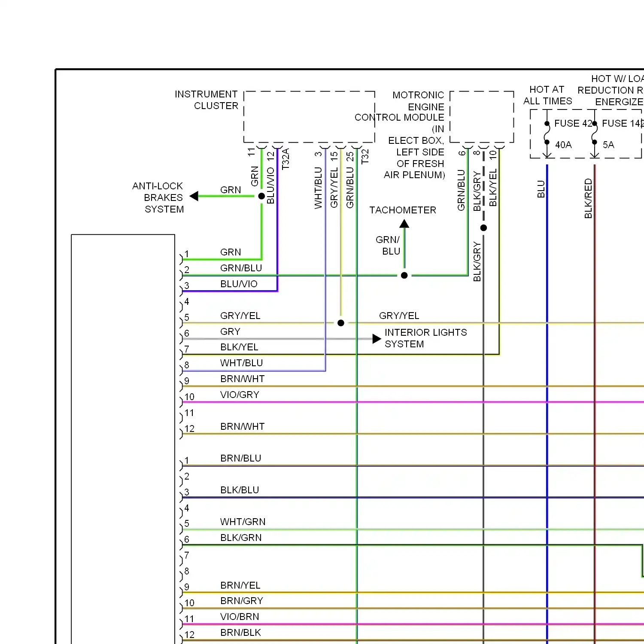Viewport: 644px width, 644px height.
Task: Click the GRN label next to the anti-lock arrow
Action: coord(231,190)
